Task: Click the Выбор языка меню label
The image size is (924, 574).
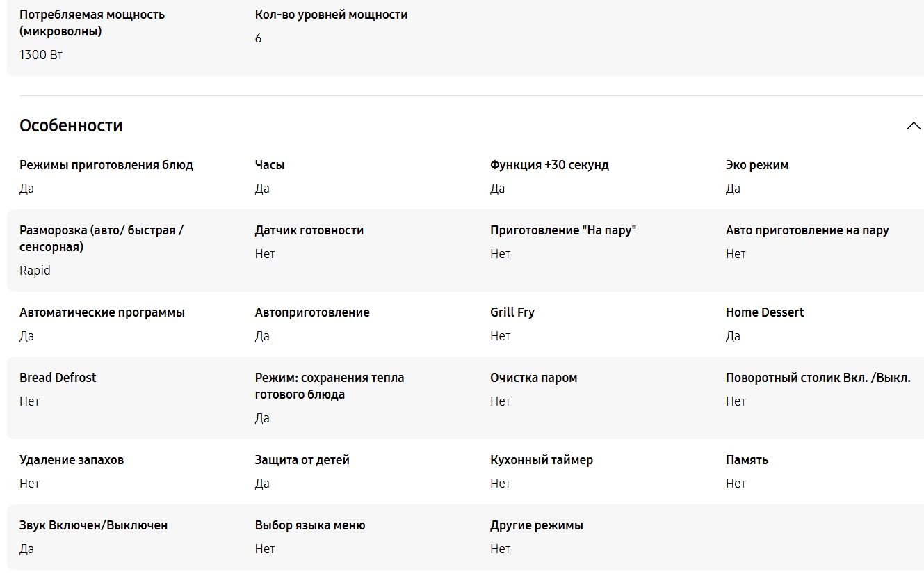Action: [x=310, y=525]
